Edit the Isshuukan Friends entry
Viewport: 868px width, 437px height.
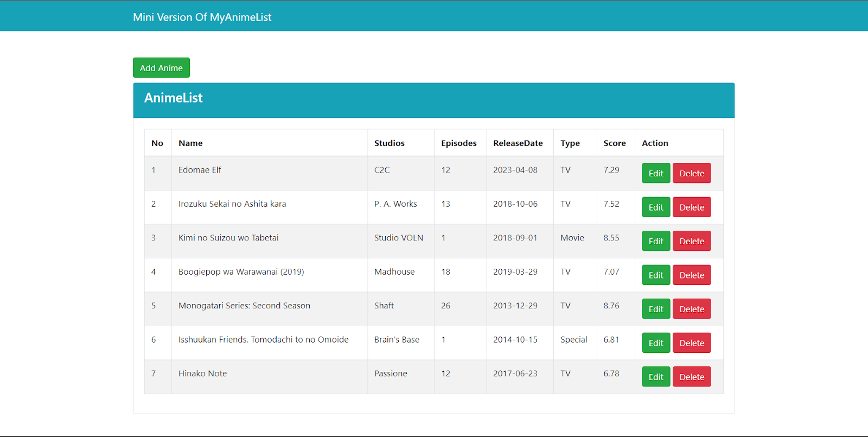[656, 343]
